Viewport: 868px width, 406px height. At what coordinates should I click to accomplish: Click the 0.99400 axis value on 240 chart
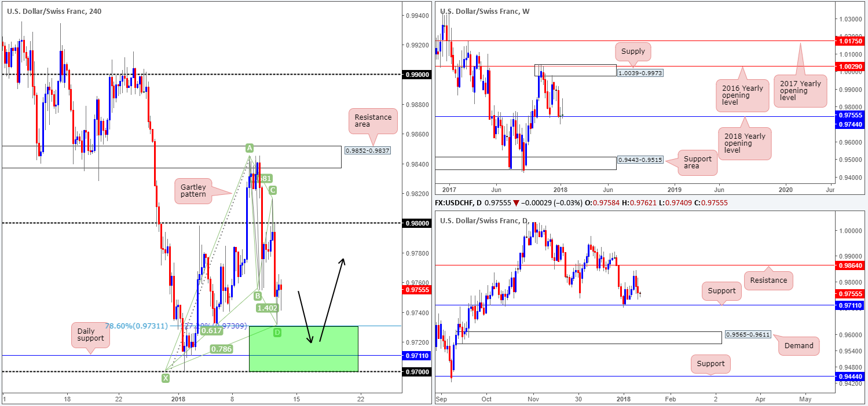click(416, 16)
